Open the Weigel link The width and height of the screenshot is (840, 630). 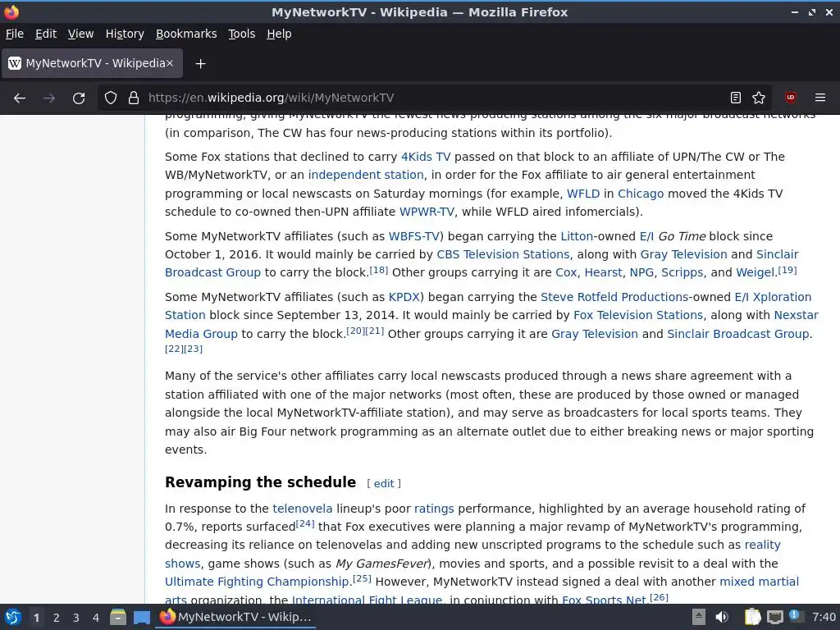pos(756,272)
